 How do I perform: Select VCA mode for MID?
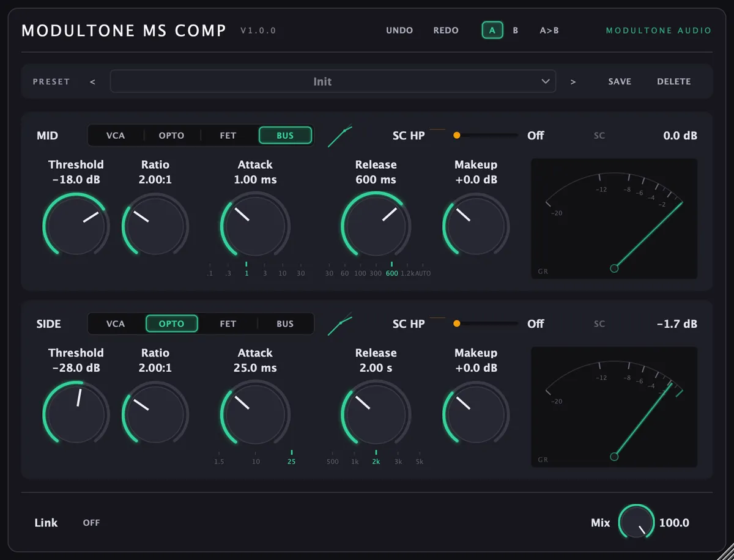116,136
